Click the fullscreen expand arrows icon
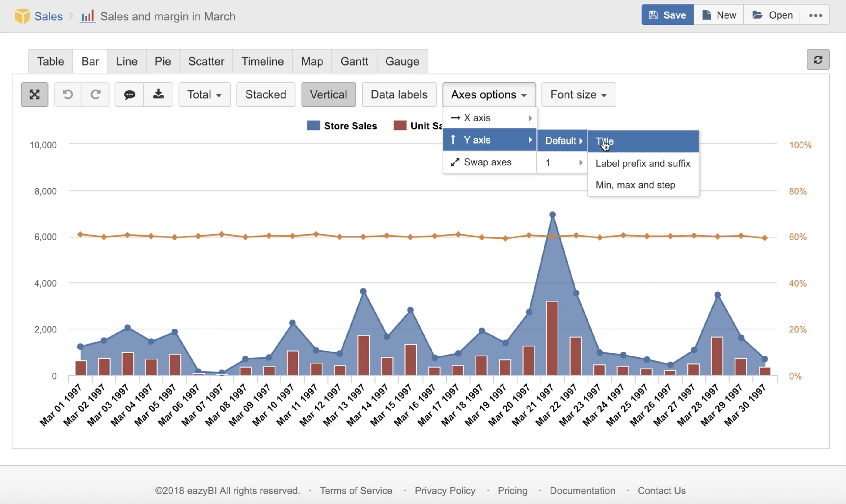Screen dimensions: 846x504 35,94
